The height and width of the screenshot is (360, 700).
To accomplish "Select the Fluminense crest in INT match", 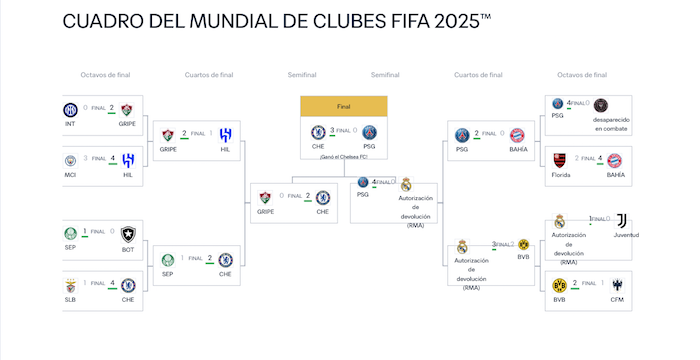I will (x=127, y=110).
